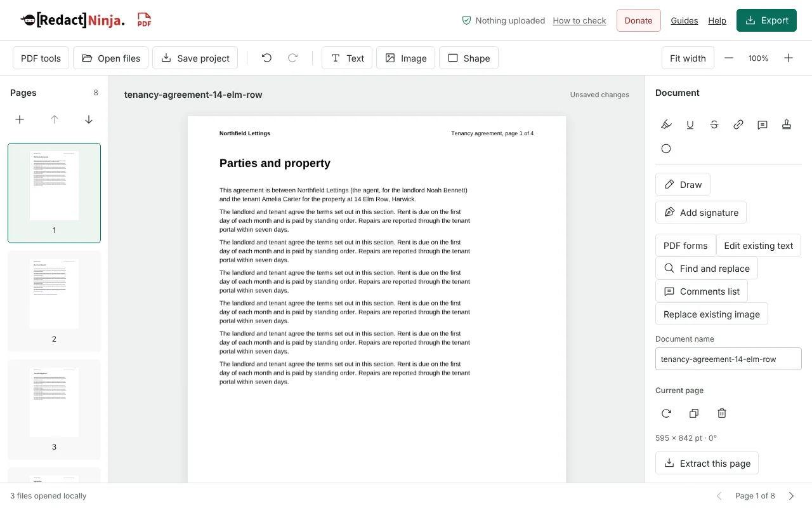Choose the Shape insert tool
The image size is (812, 508).
pyautogui.click(x=469, y=58)
